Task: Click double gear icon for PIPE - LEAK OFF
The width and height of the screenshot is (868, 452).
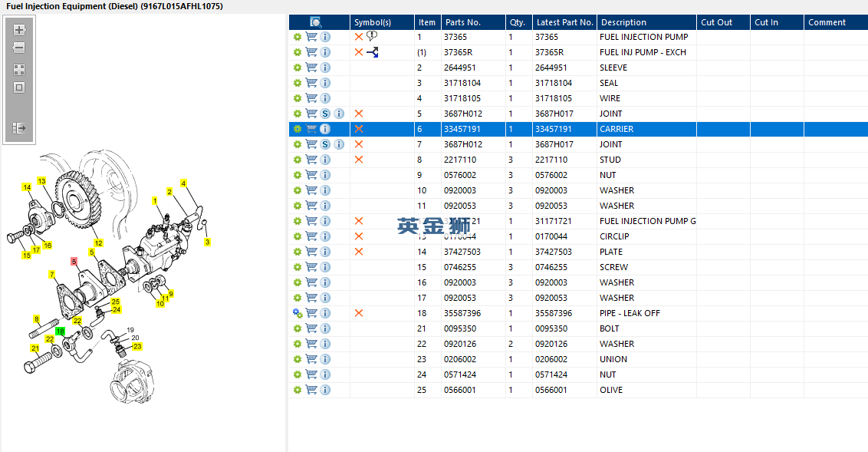Action: (298, 313)
